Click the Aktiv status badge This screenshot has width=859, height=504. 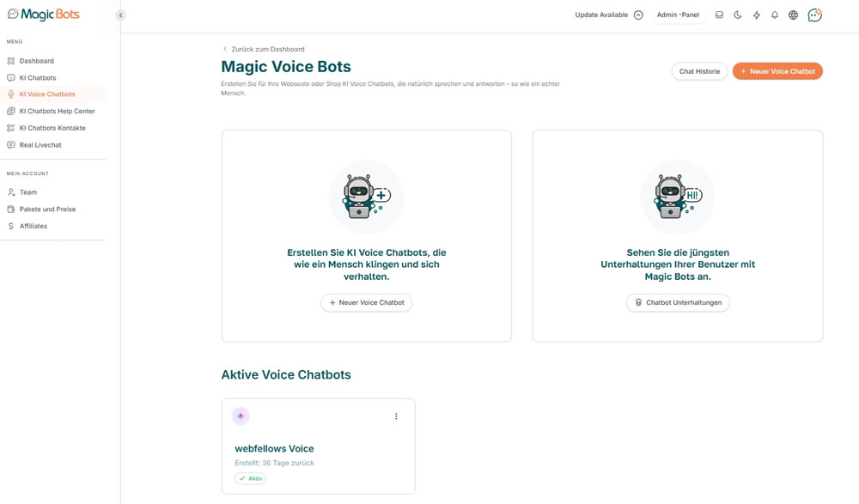tap(250, 478)
